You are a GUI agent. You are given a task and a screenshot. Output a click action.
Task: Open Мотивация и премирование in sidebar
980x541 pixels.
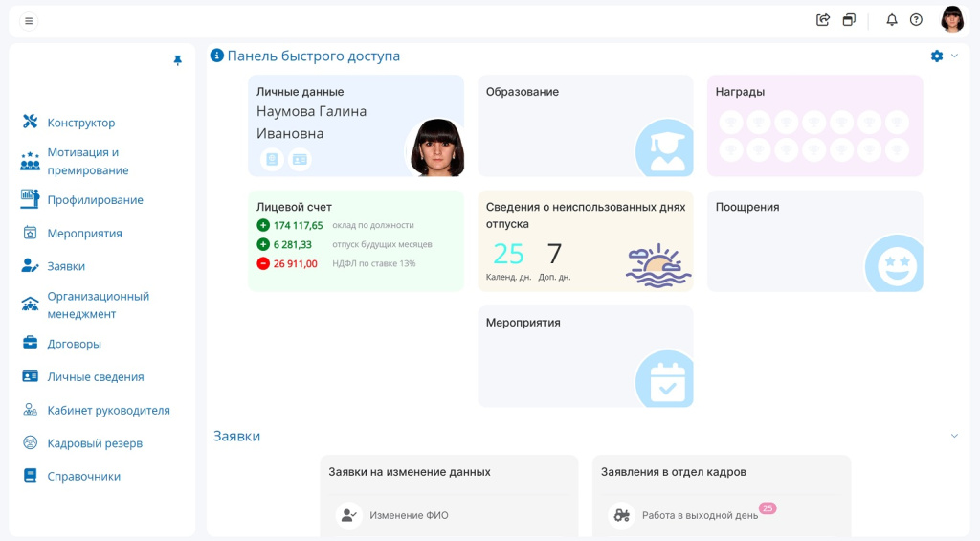pos(88,162)
